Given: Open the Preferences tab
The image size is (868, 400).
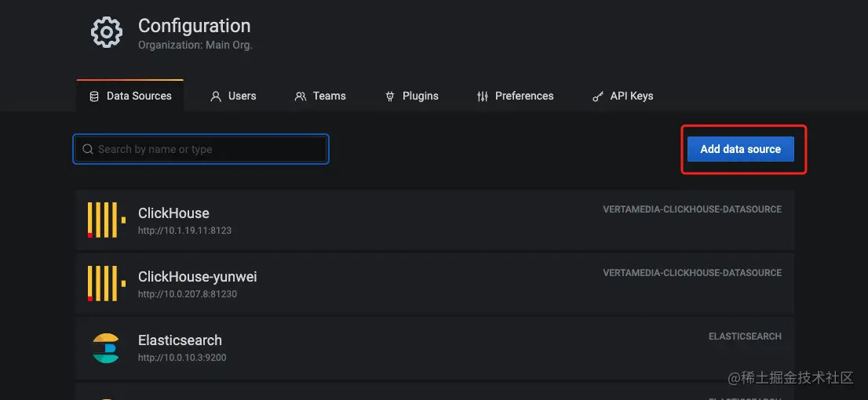Looking at the screenshot, I should coord(516,96).
